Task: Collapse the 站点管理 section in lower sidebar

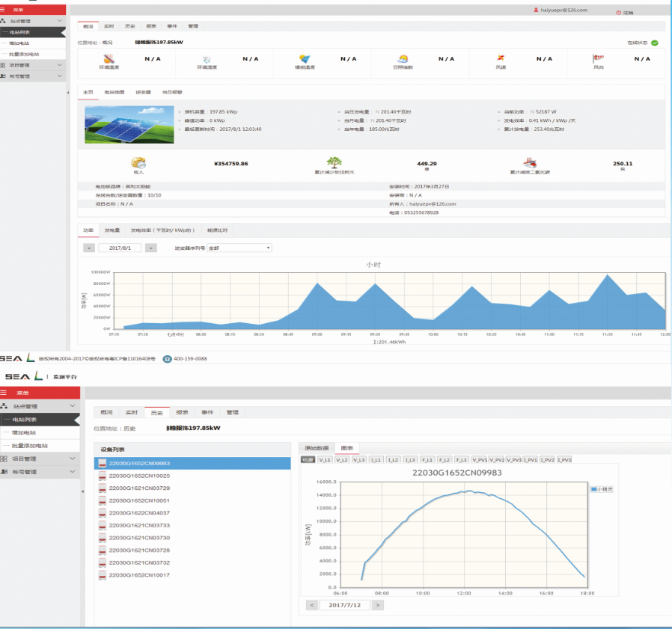Action: 72,406
